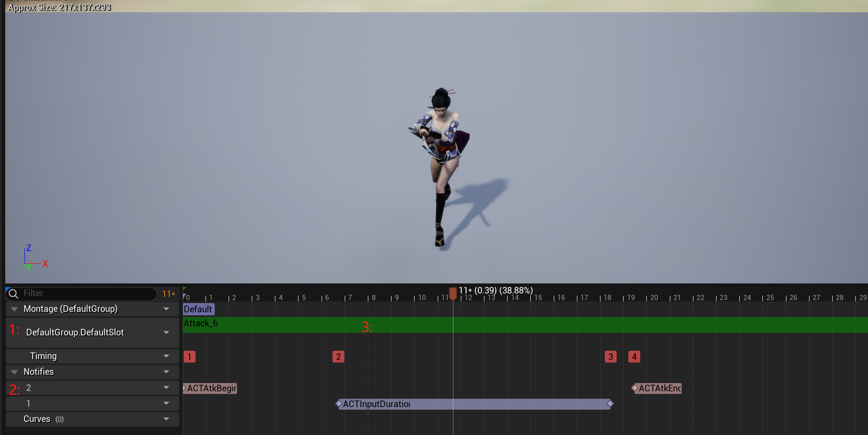Open the DefaultGroup.DefaultSlot dropdown arrow
This screenshot has width=868, height=435.
(x=166, y=333)
